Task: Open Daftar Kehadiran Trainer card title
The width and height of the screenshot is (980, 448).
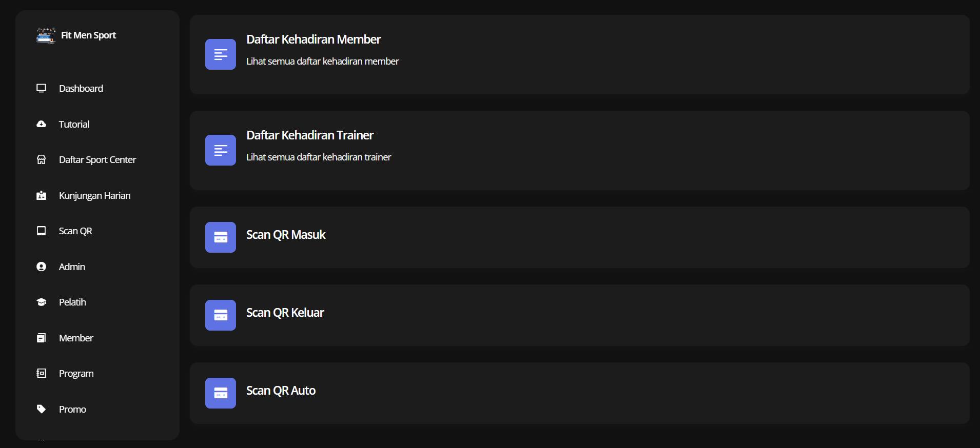Action: [x=310, y=135]
